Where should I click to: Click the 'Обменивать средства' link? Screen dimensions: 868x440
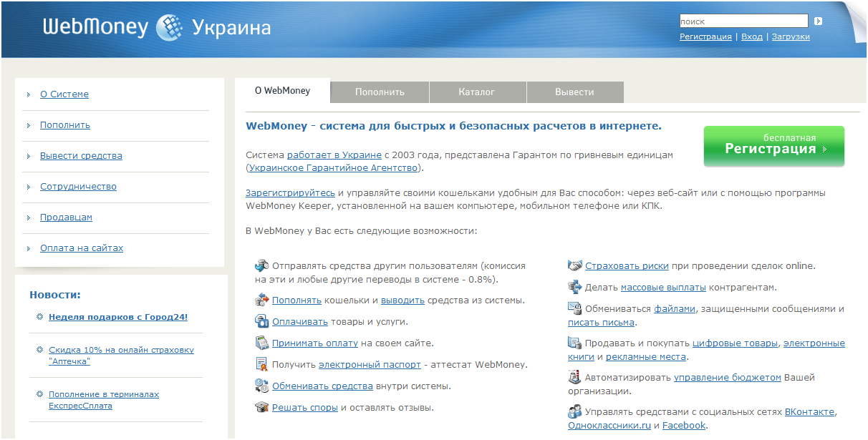[x=322, y=386]
